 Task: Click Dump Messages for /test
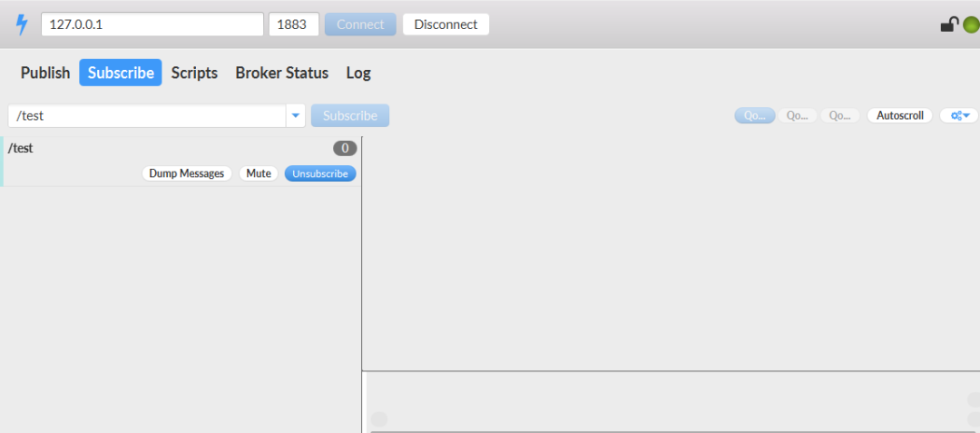click(187, 173)
